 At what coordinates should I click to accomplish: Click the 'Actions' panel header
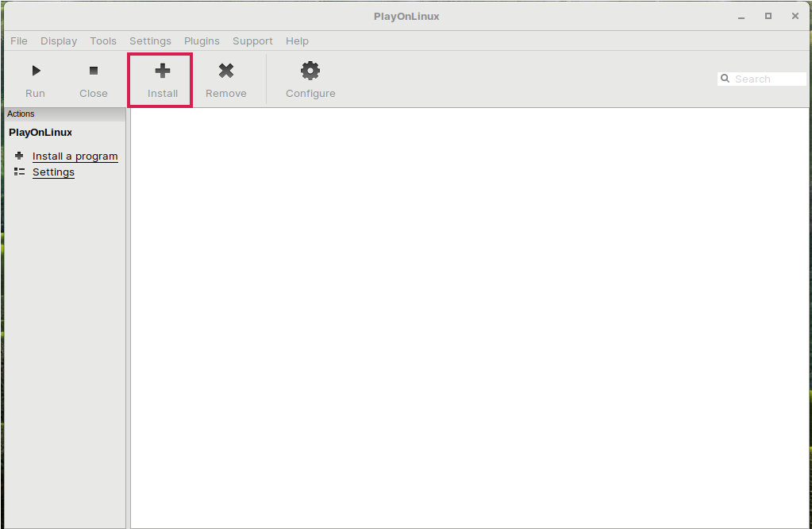point(65,114)
